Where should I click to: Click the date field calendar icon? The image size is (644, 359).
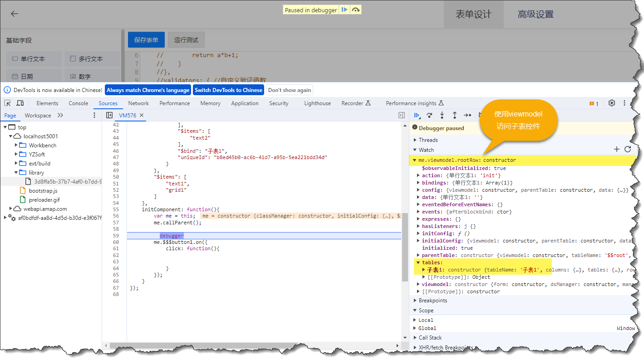click(15, 77)
